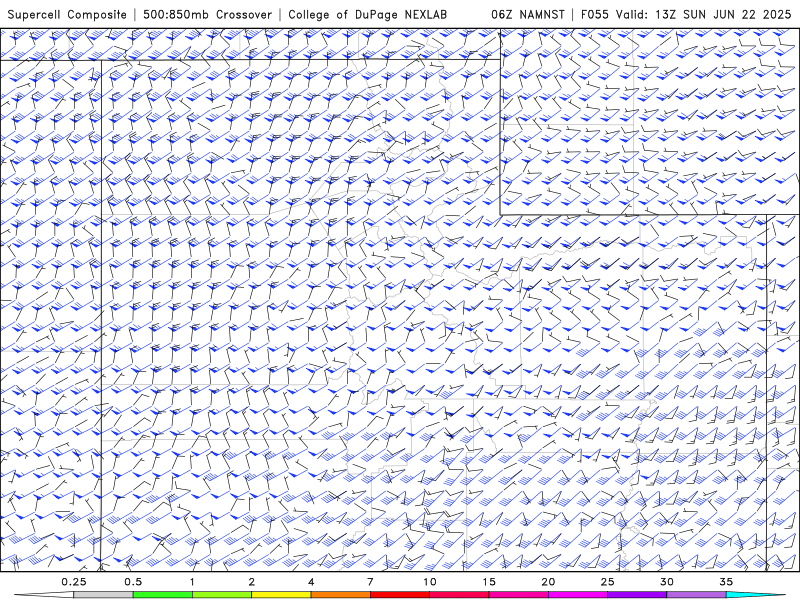Click the '500:850mb Crossover' label
The width and height of the screenshot is (800, 600).
(x=208, y=15)
